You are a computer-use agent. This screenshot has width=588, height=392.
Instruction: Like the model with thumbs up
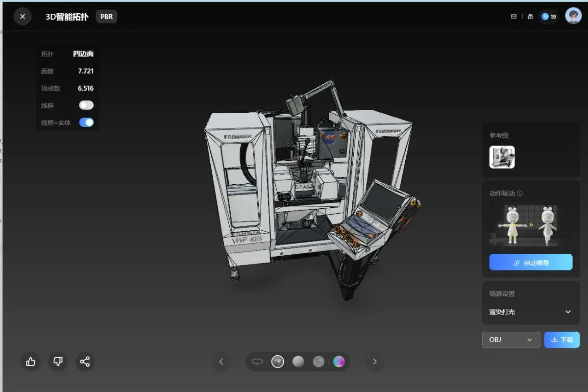(31, 362)
